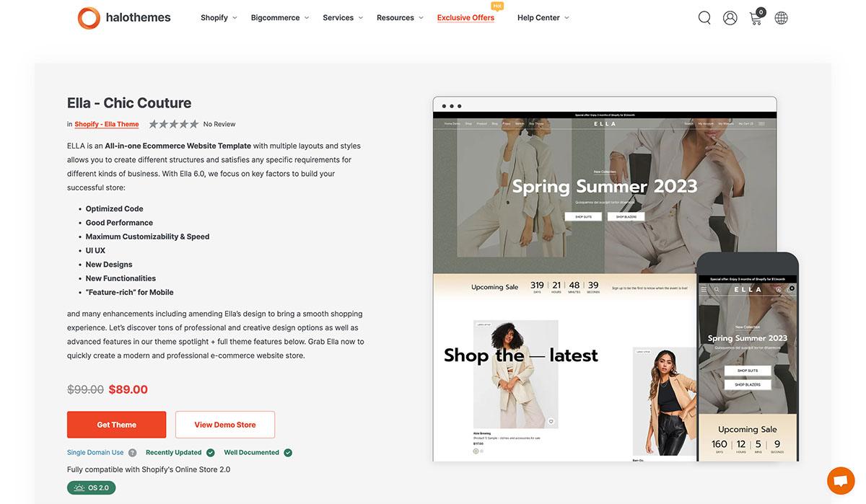Click the Single Domain Use help question mark
Image resolution: width=866 pixels, height=504 pixels.
(131, 452)
